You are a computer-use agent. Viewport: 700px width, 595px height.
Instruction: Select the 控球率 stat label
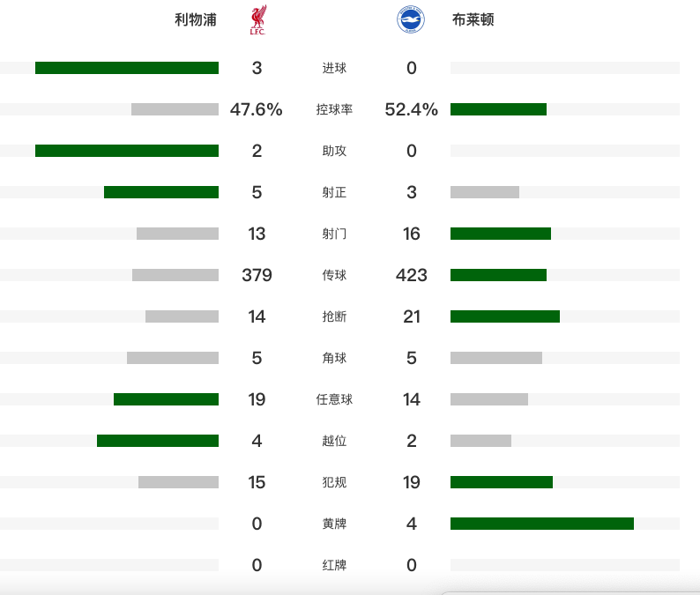[x=334, y=109]
